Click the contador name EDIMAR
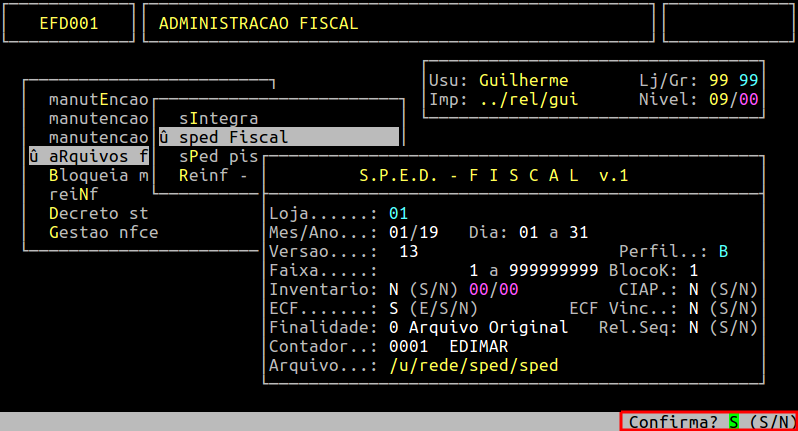 point(478,347)
